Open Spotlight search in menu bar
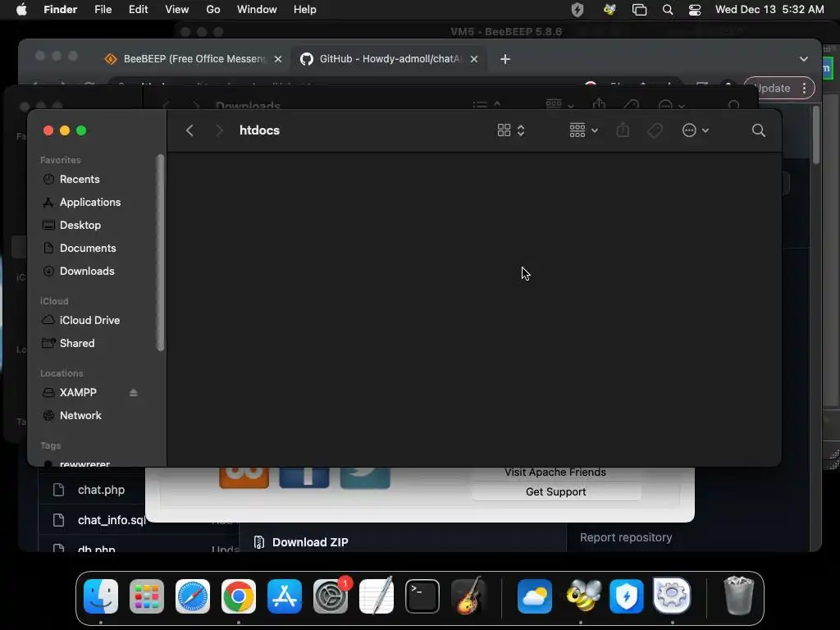Screen dimensions: 840x630 pos(668,10)
